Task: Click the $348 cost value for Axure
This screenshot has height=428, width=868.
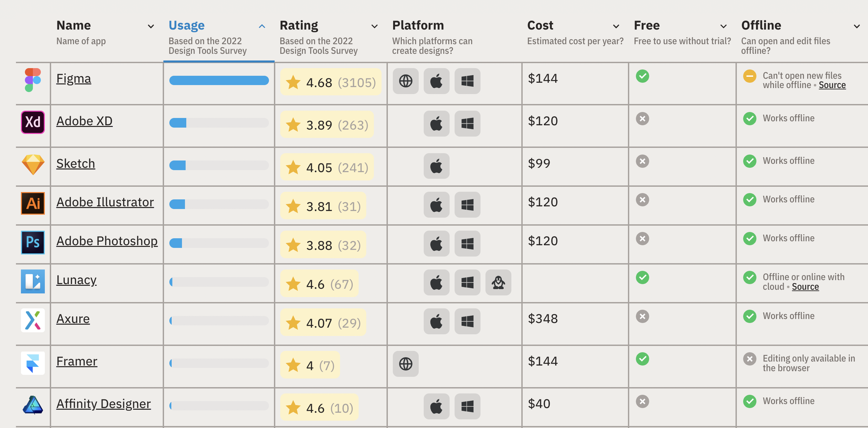Action: [x=543, y=319]
